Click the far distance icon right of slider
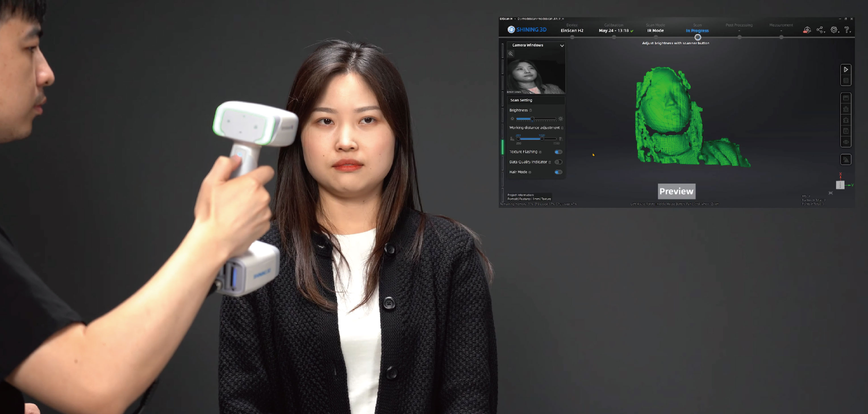The height and width of the screenshot is (414, 868). point(561,139)
